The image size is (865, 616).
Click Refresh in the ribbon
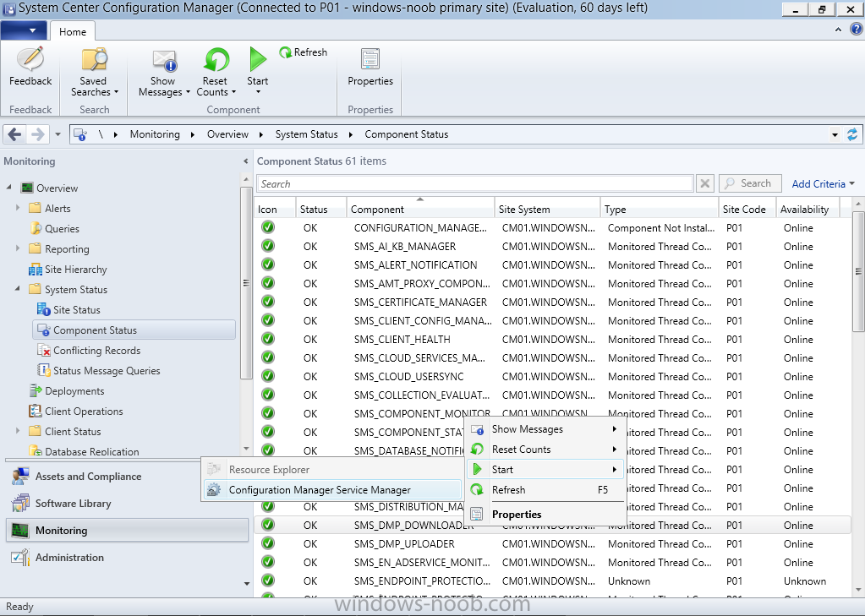(304, 52)
